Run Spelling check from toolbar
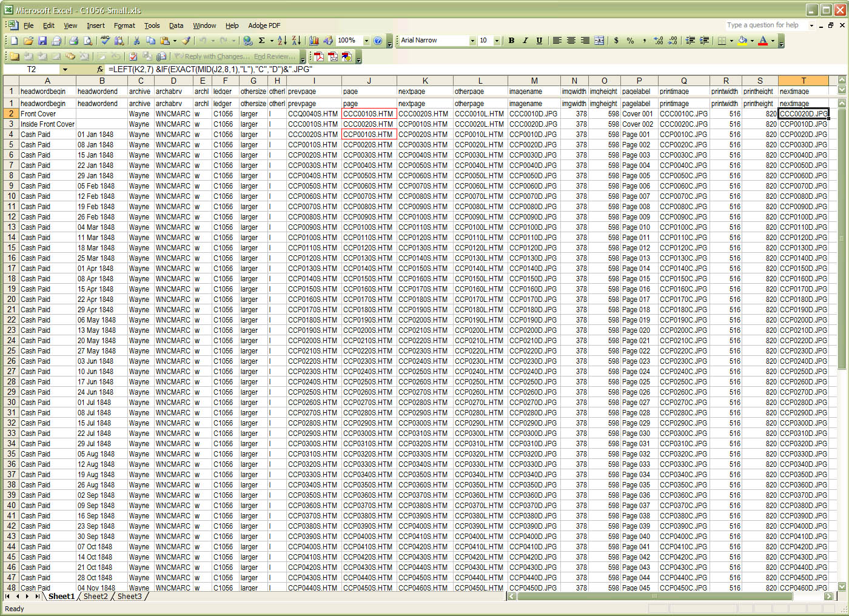This screenshot has width=849, height=616. pyautogui.click(x=106, y=41)
